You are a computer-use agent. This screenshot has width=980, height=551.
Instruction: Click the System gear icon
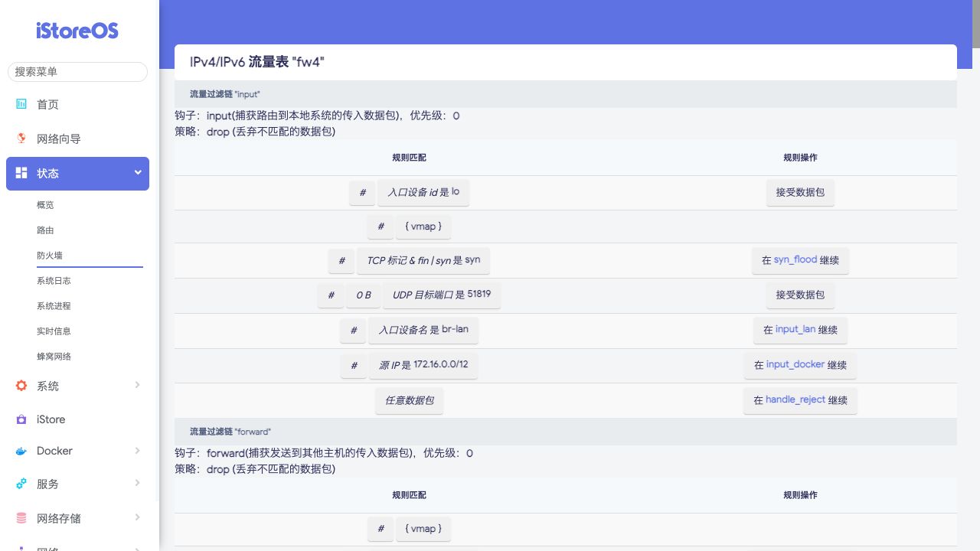(21, 386)
